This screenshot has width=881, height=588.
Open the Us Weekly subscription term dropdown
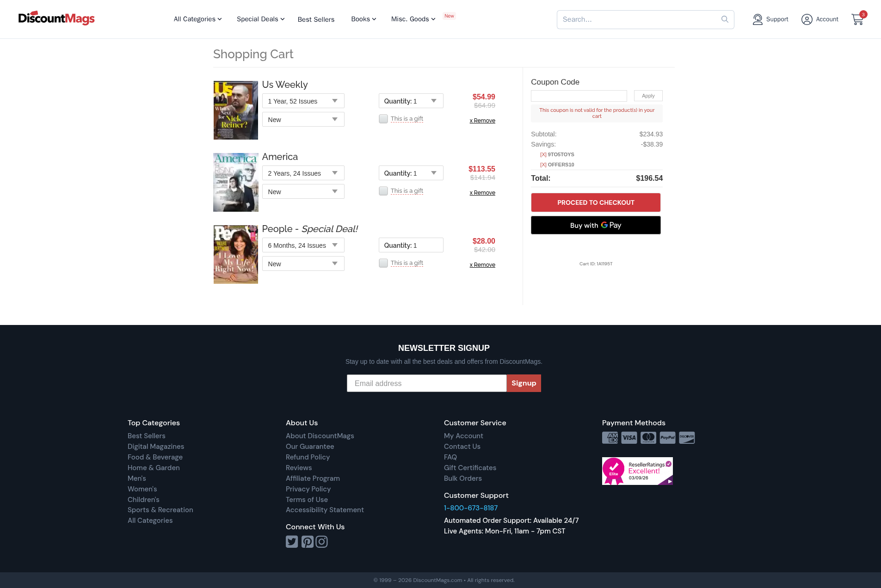click(x=303, y=101)
